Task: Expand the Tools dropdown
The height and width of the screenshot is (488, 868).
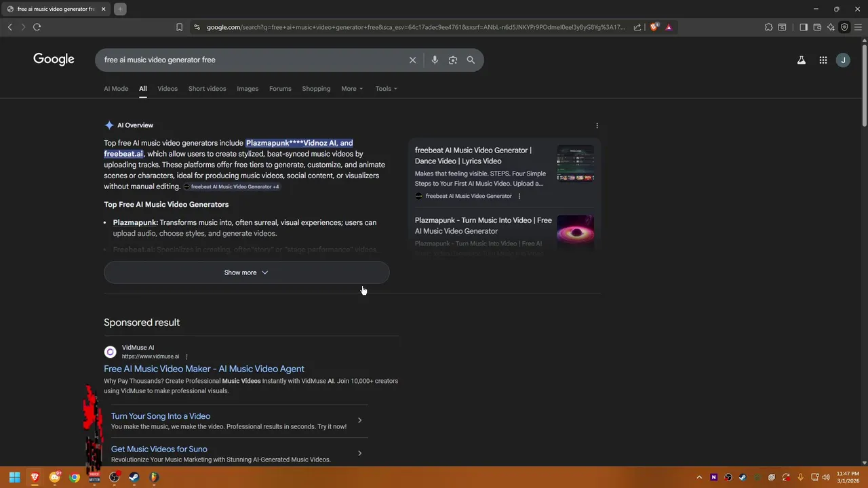Action: tap(386, 89)
